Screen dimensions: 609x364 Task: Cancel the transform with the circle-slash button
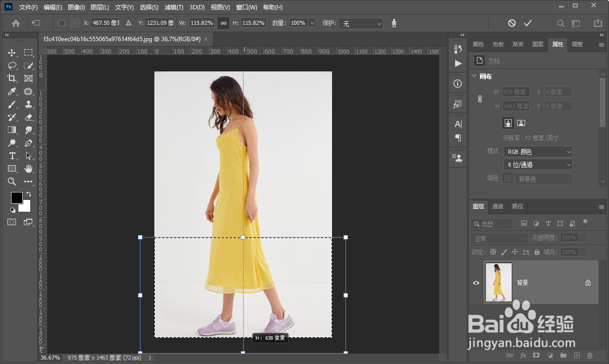512,23
